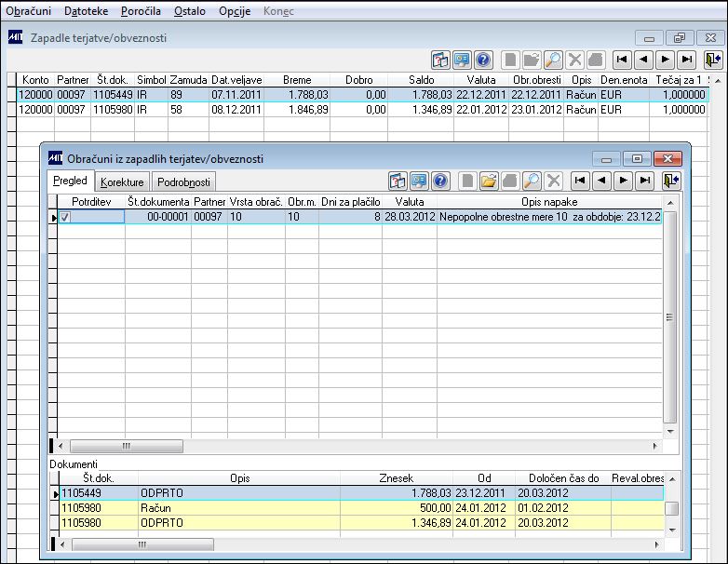
Task: Switch to the Korekture tab
Action: pyautogui.click(x=123, y=182)
